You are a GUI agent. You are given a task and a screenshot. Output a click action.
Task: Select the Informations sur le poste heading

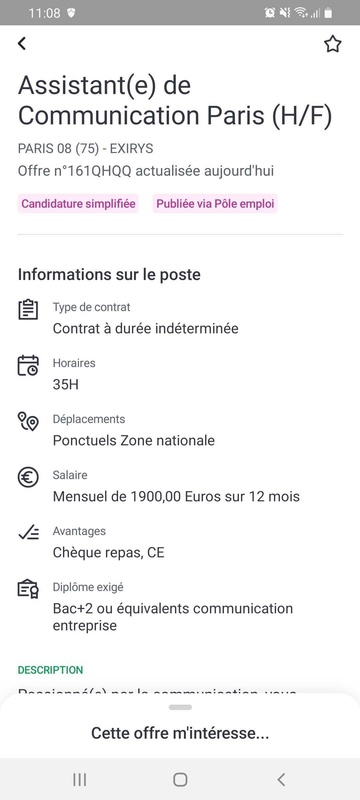click(109, 274)
